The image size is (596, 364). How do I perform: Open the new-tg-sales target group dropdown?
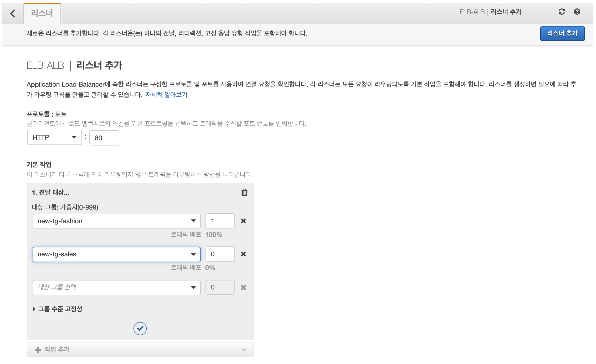[x=116, y=254]
